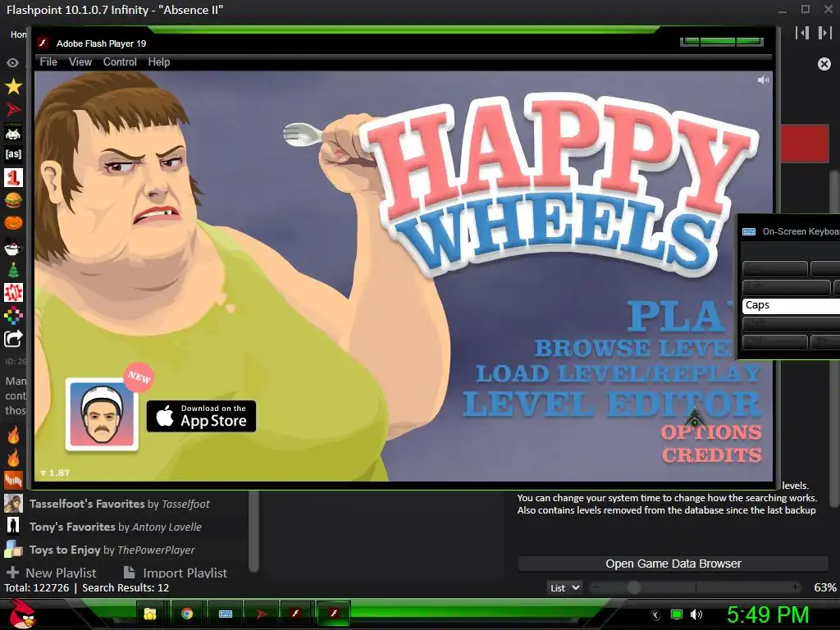
Task: Select the red number 1 playlist icon
Action: [13, 177]
